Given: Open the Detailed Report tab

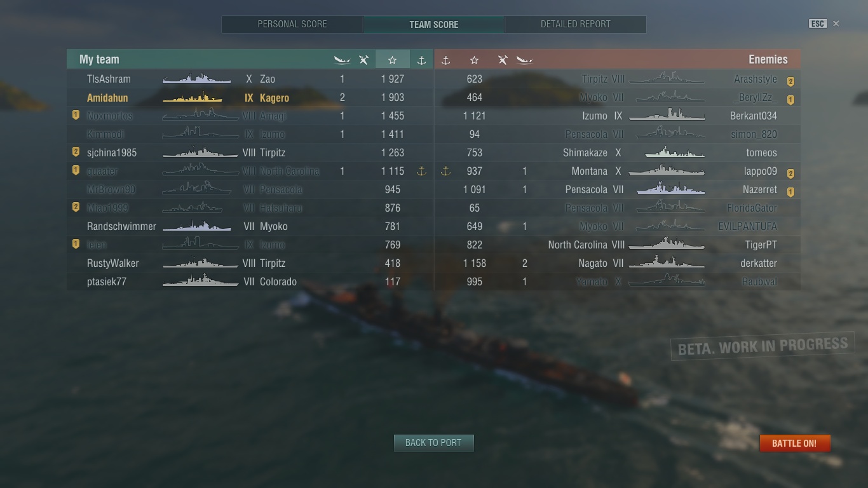Looking at the screenshot, I should click(576, 24).
